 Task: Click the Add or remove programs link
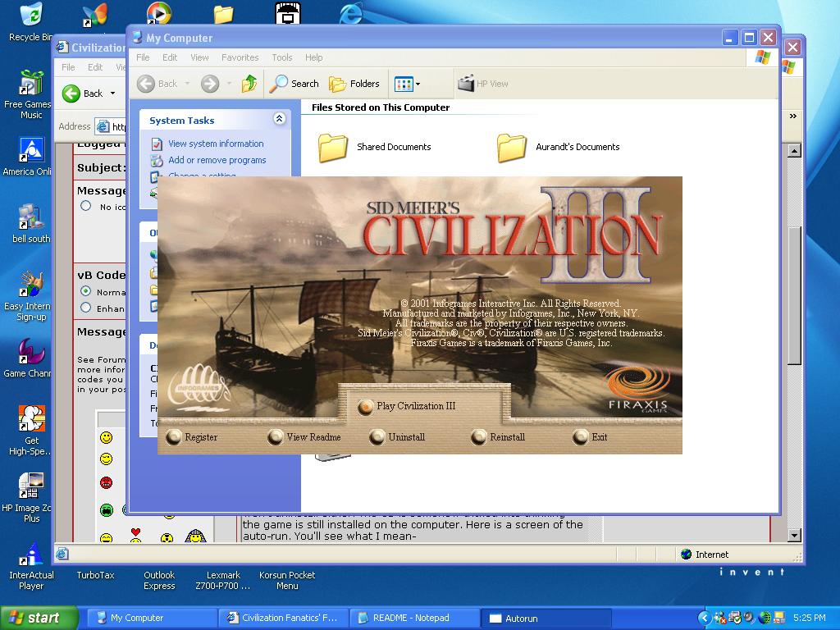tap(217, 160)
